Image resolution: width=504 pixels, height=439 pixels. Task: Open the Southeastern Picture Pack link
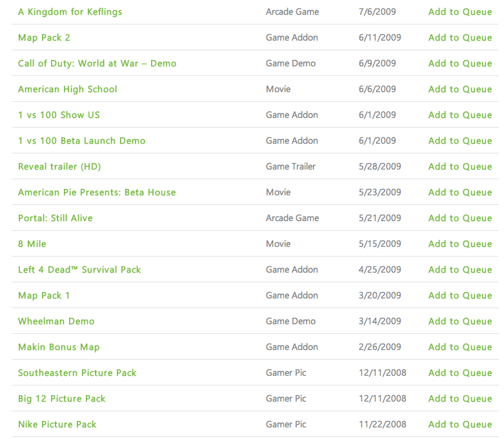[x=77, y=373]
